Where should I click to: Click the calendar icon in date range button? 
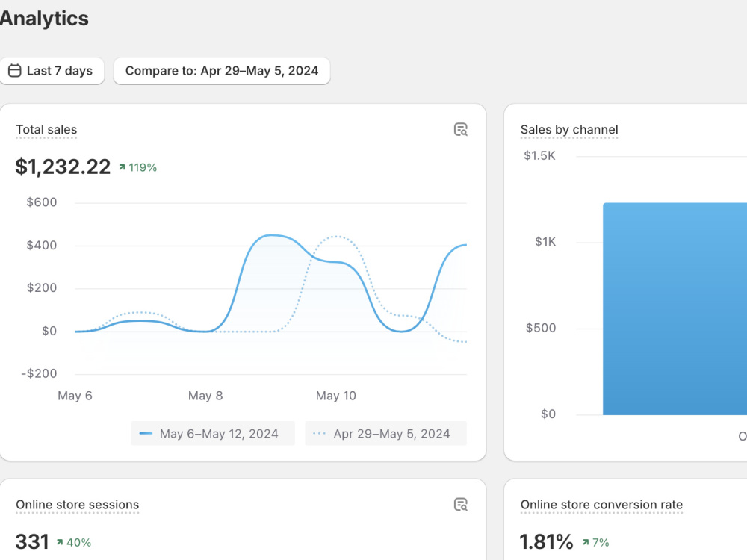(15, 71)
